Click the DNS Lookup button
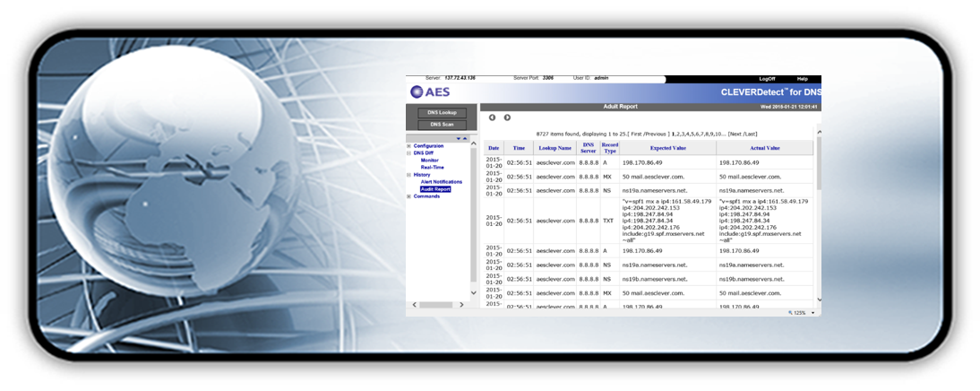 pyautogui.click(x=442, y=113)
